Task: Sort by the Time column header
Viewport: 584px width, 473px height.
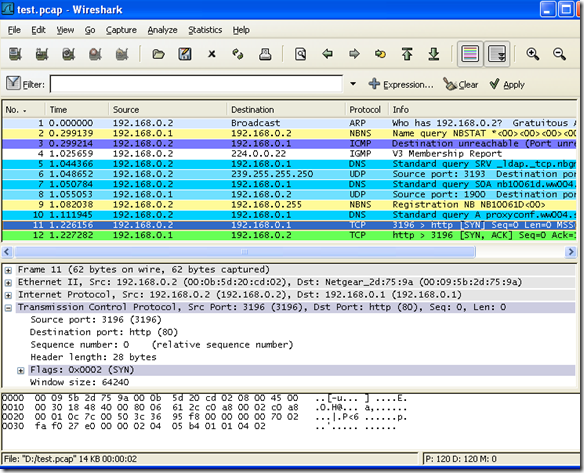Action: pos(77,110)
